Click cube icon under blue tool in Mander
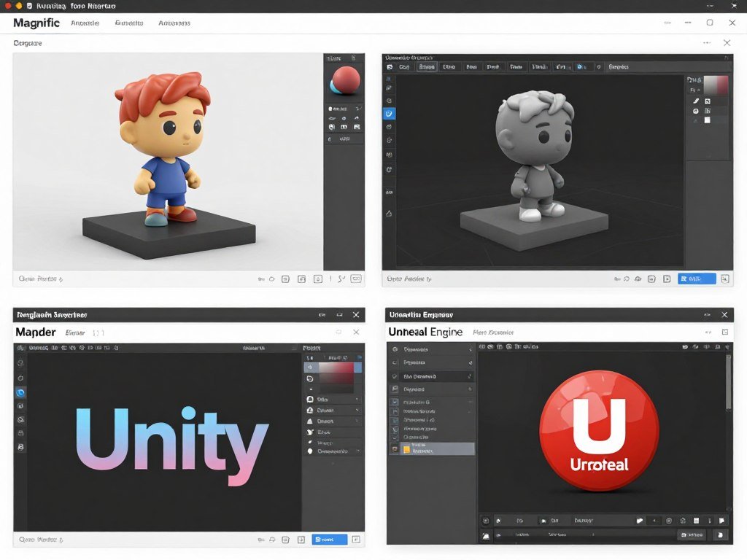The image size is (747, 560). coord(20,406)
